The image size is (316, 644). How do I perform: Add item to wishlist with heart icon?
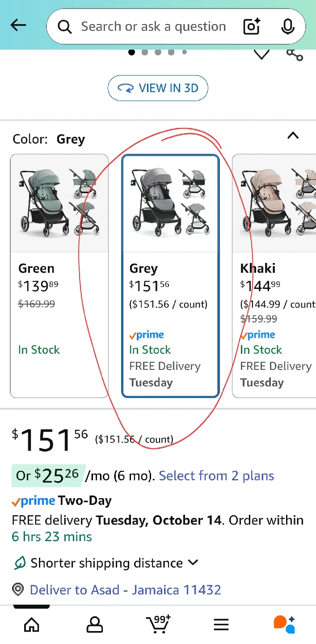tap(261, 55)
